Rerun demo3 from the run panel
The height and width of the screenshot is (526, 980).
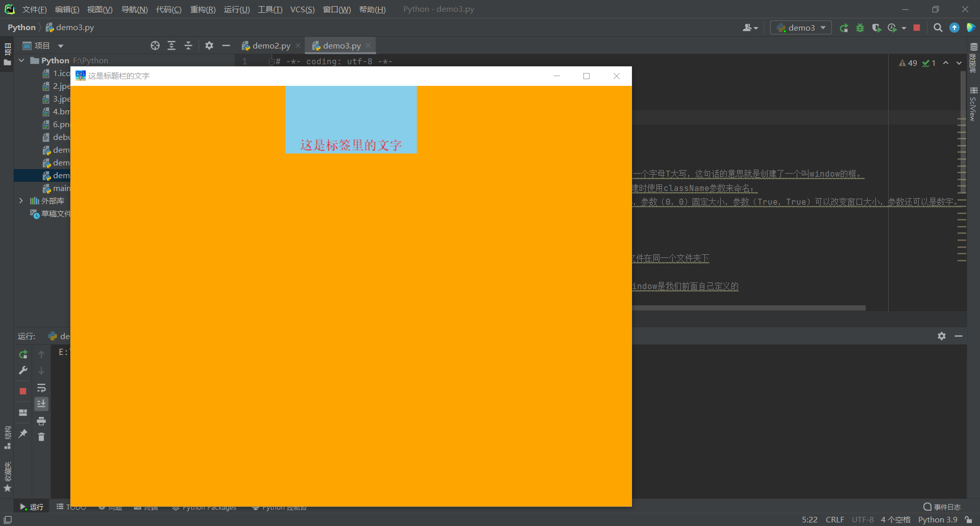click(x=23, y=354)
